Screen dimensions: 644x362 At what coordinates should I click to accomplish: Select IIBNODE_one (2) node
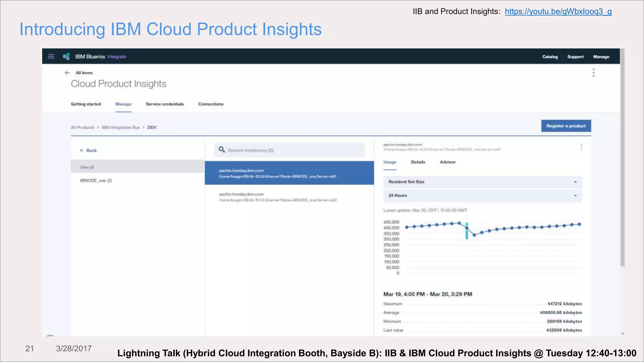click(96, 181)
